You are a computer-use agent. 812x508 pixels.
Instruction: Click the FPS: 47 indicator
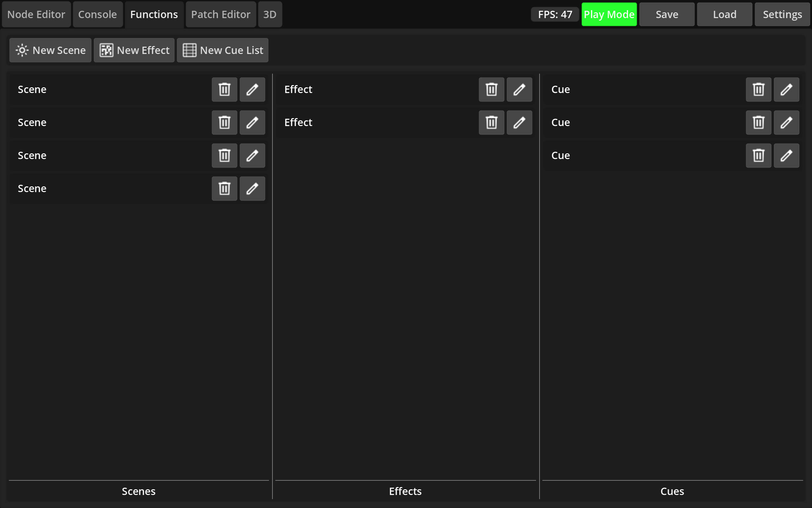pyautogui.click(x=555, y=15)
